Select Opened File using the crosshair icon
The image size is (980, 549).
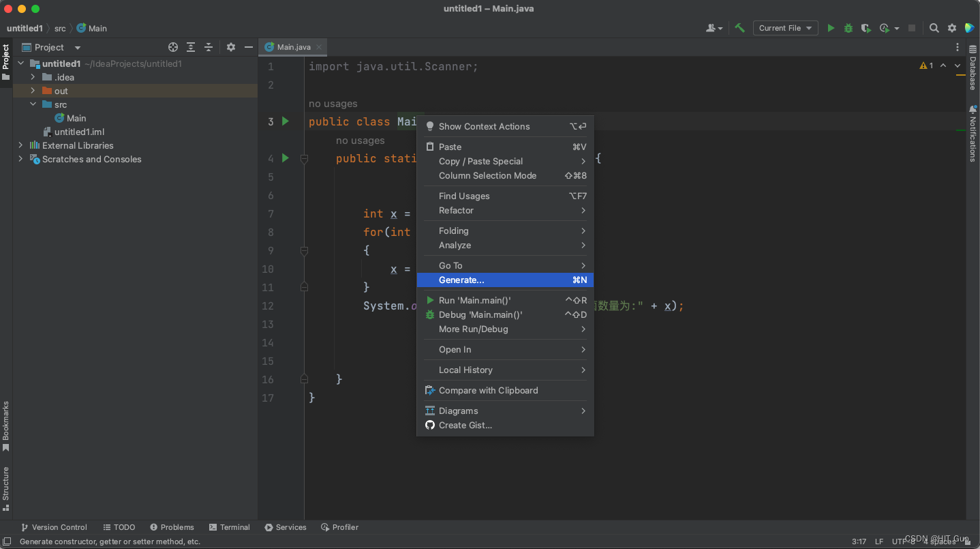(x=172, y=47)
